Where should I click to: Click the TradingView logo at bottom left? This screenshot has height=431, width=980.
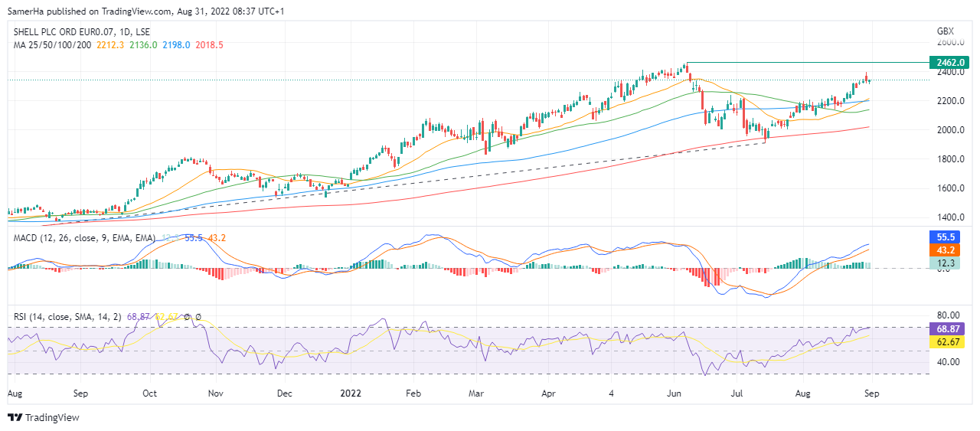[x=43, y=417]
